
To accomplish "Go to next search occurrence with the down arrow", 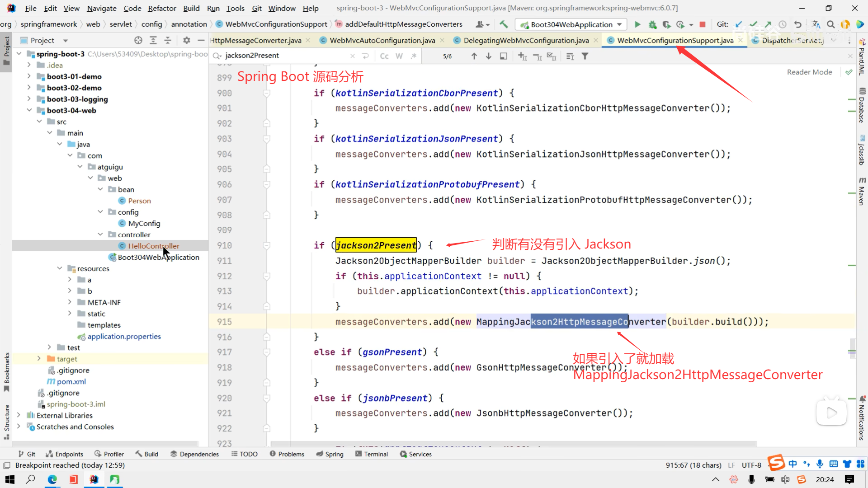I will [x=489, y=56].
